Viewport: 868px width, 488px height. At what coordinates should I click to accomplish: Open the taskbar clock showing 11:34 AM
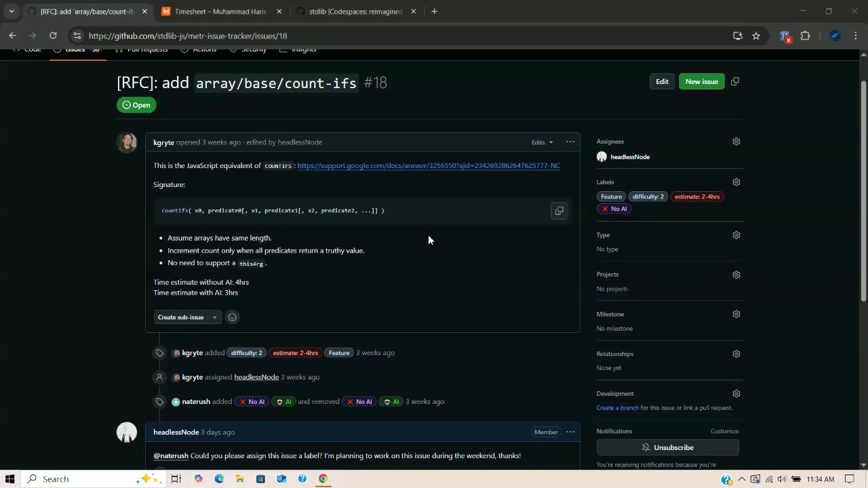(821, 479)
